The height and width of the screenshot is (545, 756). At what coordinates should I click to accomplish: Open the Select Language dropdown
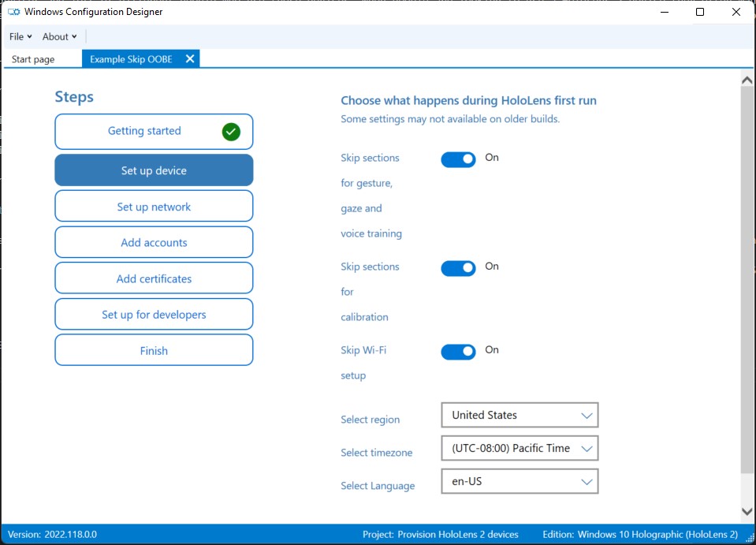(520, 481)
